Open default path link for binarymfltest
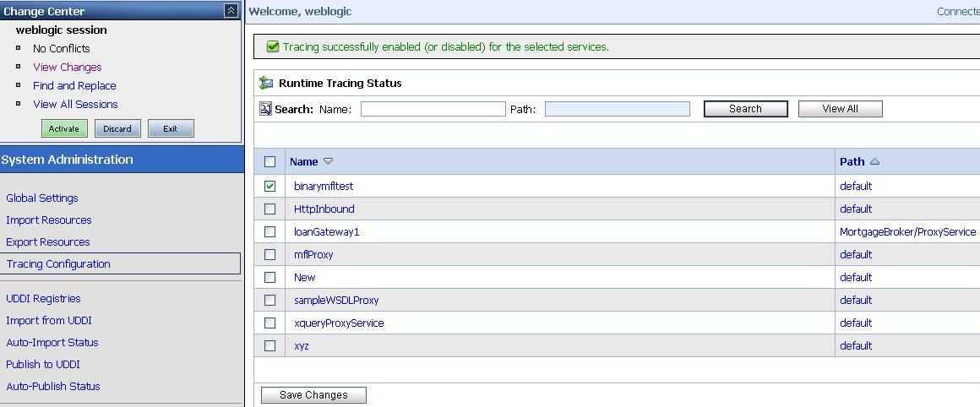This screenshot has height=407, width=980. coord(856,186)
